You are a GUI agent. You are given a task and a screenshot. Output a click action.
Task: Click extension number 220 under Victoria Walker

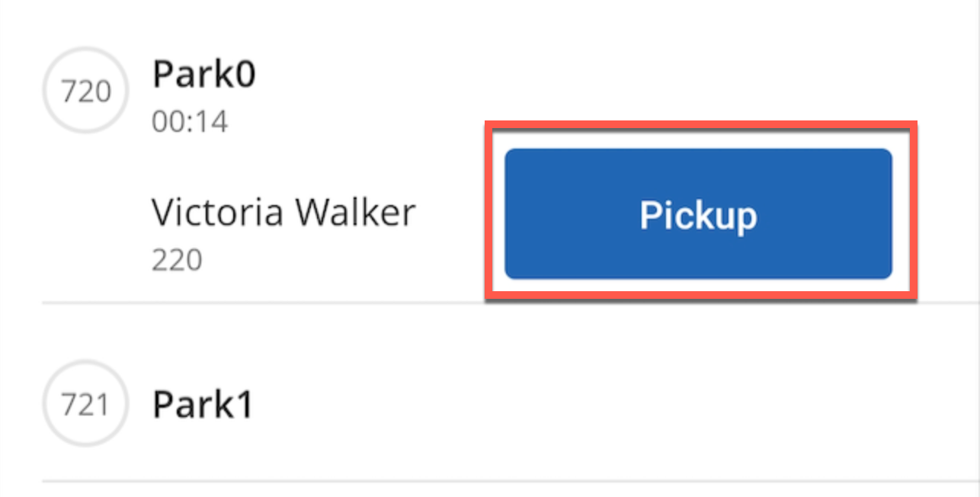(177, 261)
